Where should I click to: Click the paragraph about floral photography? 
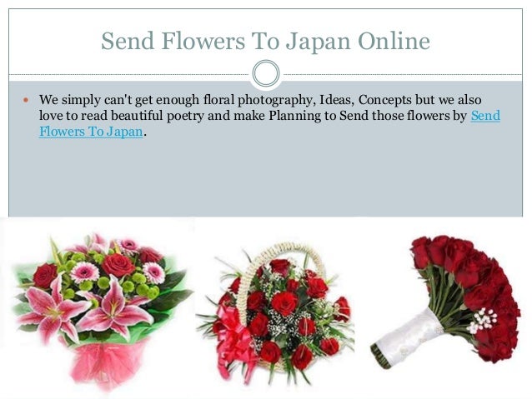pos(269,116)
